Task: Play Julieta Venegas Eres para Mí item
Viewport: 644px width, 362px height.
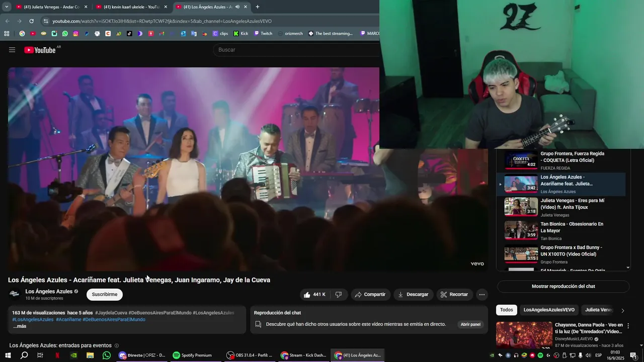Action: (x=561, y=207)
